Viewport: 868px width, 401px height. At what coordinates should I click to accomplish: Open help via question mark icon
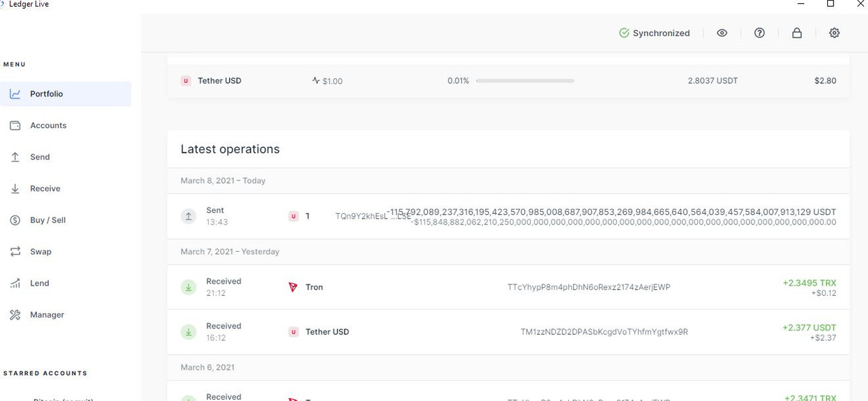click(x=759, y=33)
